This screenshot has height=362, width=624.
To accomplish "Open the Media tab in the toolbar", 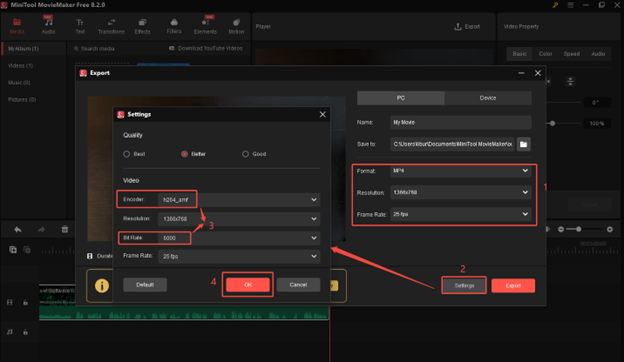I will pyautogui.click(x=17, y=26).
